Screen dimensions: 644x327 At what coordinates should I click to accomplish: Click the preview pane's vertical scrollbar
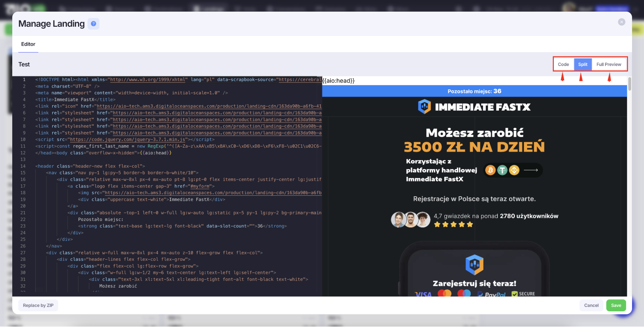(630, 84)
